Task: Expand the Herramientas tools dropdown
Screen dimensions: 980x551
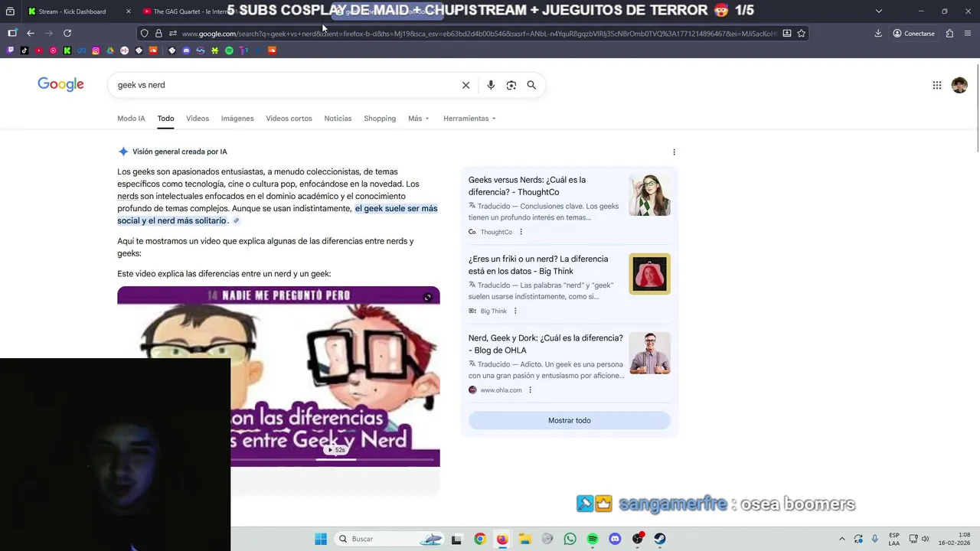Action: point(469,119)
